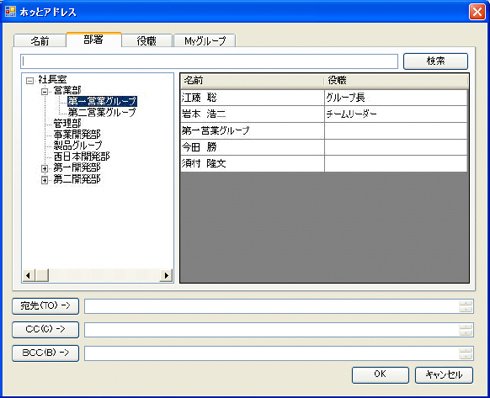The height and width of the screenshot is (398, 490).
Task: Select the row 江藤 聡
Action: (x=324, y=98)
